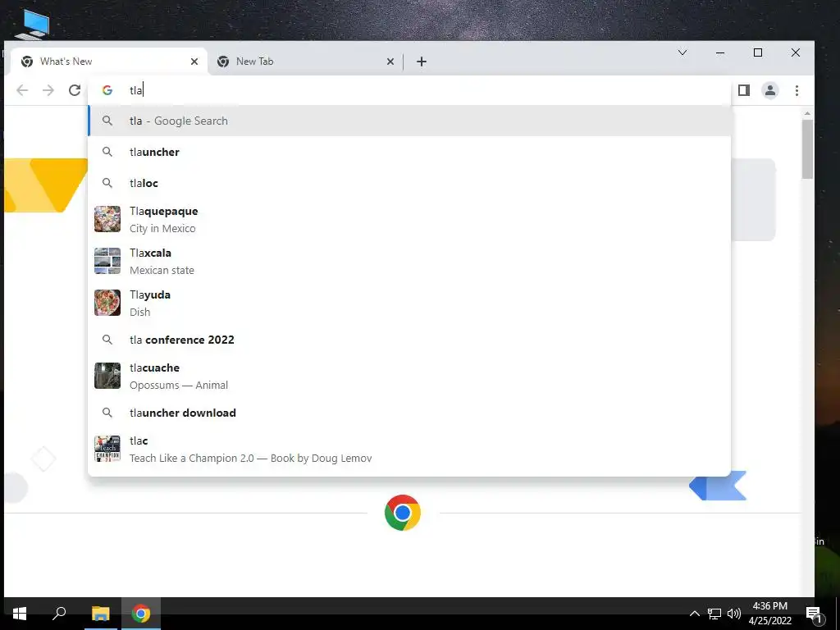Select the 'tlac' Teach Like a Champion suggestion
Viewport: 840px width, 630px height.
[409, 449]
